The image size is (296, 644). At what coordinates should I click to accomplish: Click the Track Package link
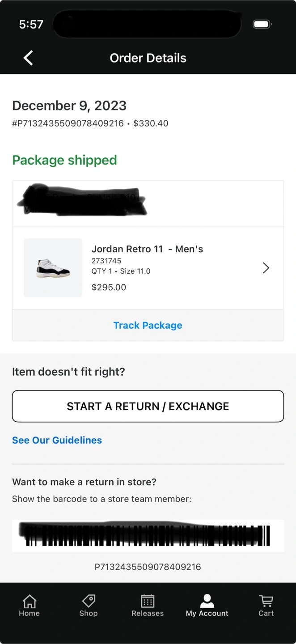(148, 325)
